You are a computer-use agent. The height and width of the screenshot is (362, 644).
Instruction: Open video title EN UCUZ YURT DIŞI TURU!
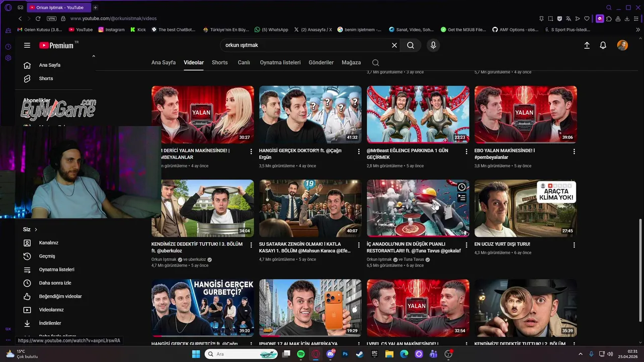(x=502, y=244)
